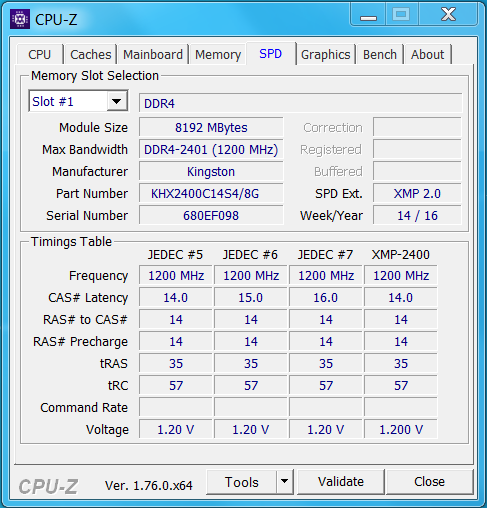
Task: Click the JEDEC #7 column header
Action: 325,255
